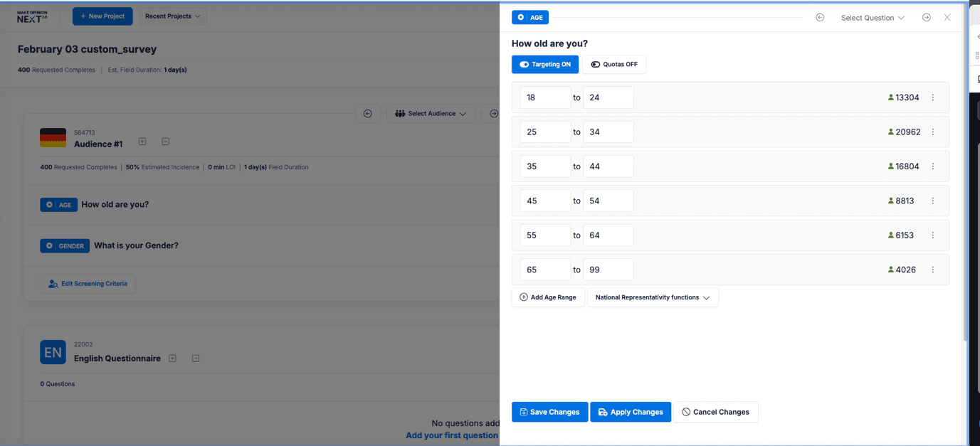Open the Select Question dropdown
980x446 pixels.
(873, 17)
